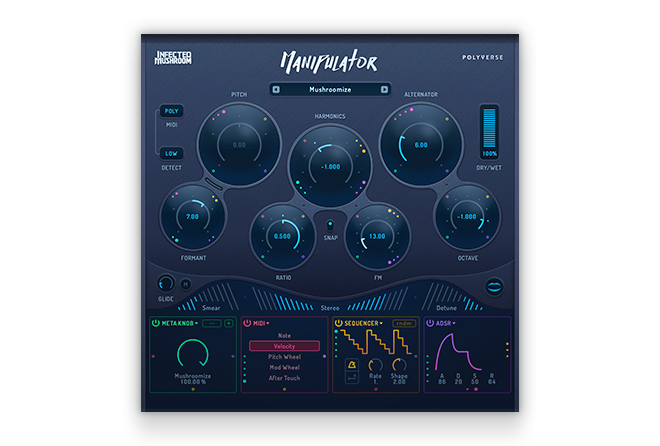Toggle the LOW detect button

point(171,154)
